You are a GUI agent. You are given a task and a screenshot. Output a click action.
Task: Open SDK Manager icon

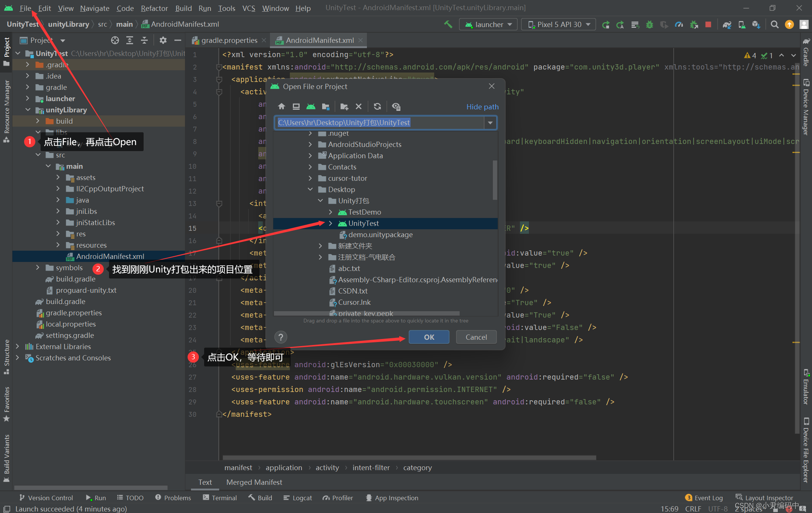pos(756,24)
